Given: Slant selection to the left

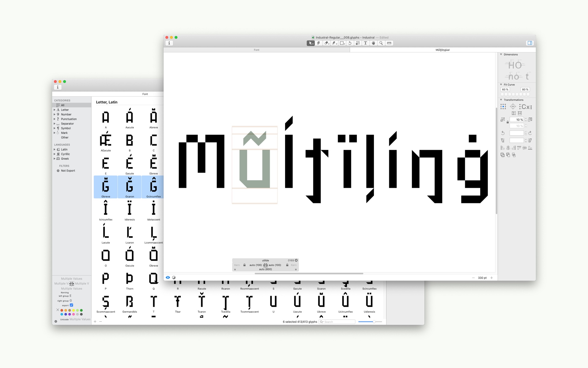Looking at the screenshot, I should [503, 140].
